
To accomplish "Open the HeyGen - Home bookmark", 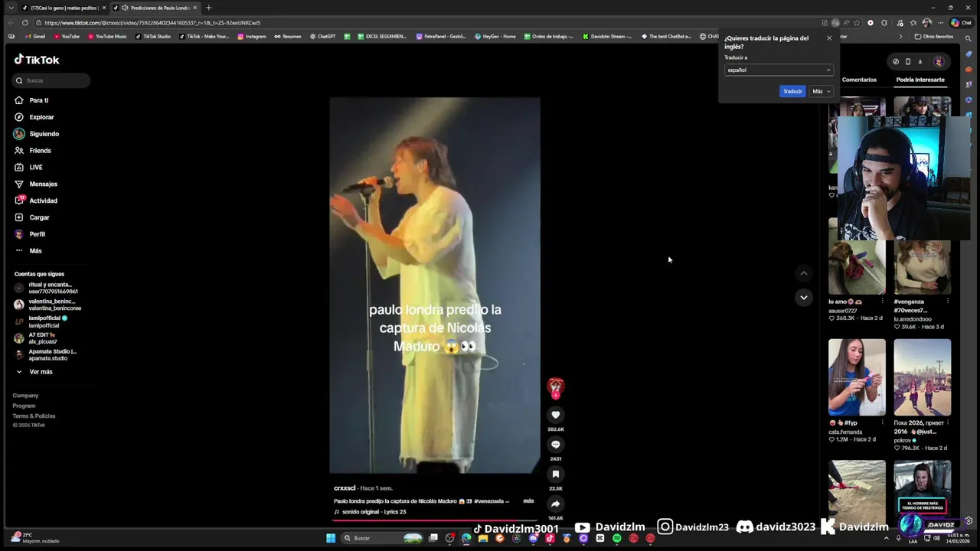I will click(495, 37).
